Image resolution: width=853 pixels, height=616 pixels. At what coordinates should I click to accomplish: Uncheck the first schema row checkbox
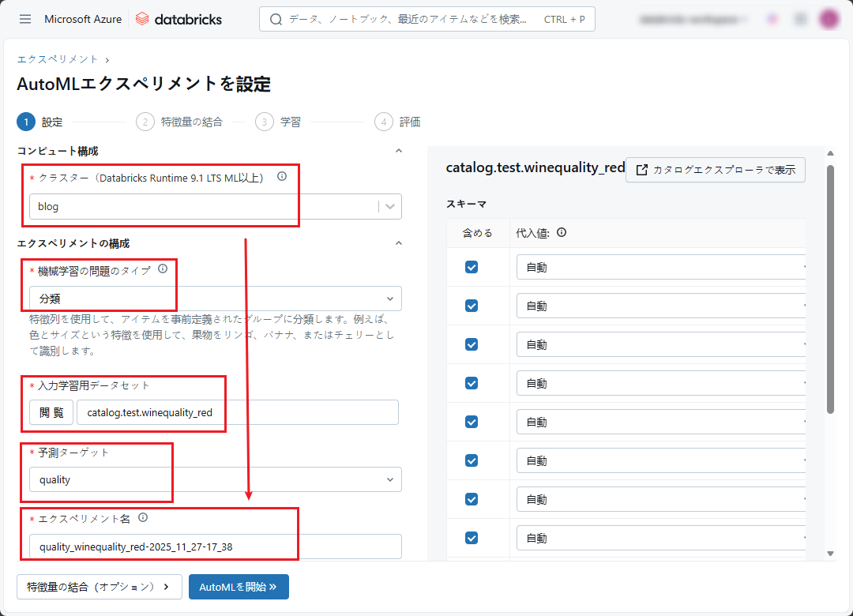pos(472,267)
